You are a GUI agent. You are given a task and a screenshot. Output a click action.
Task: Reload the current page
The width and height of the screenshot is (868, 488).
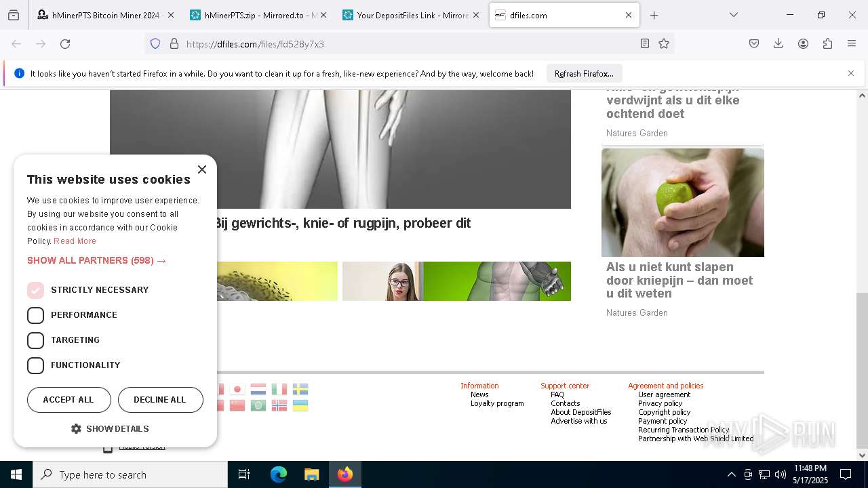click(x=65, y=44)
